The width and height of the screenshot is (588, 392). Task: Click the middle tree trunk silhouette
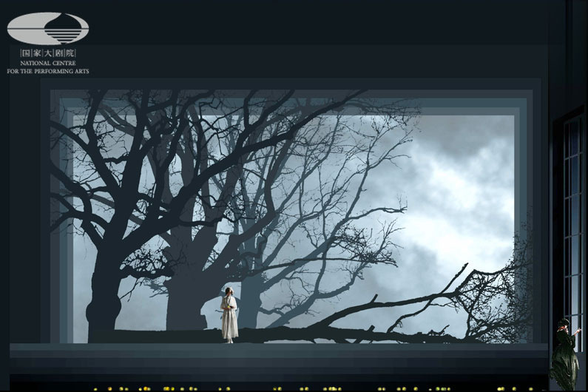pos(183,296)
